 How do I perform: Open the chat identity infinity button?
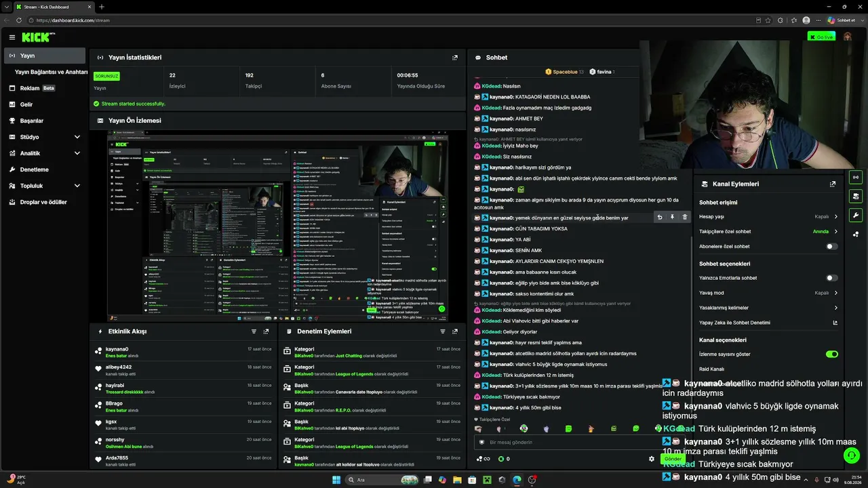click(x=484, y=459)
